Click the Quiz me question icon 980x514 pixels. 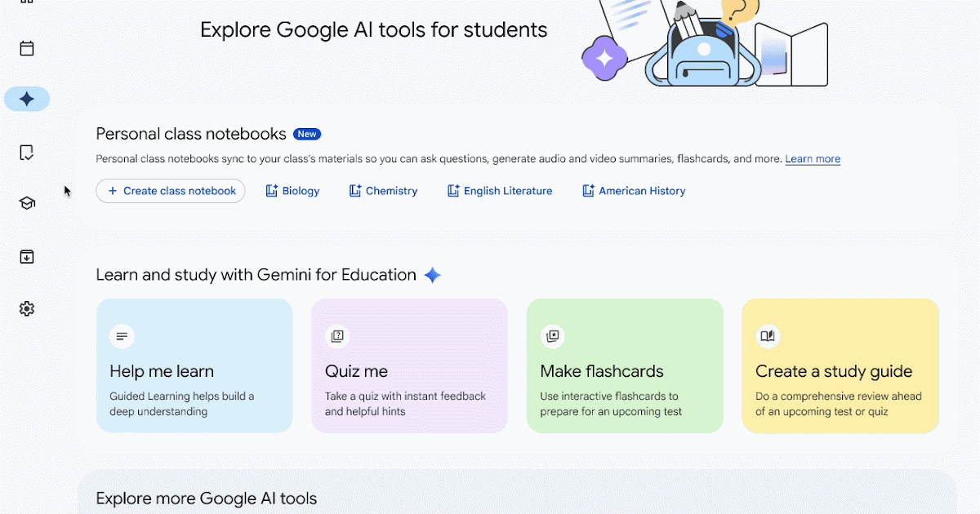click(x=337, y=336)
